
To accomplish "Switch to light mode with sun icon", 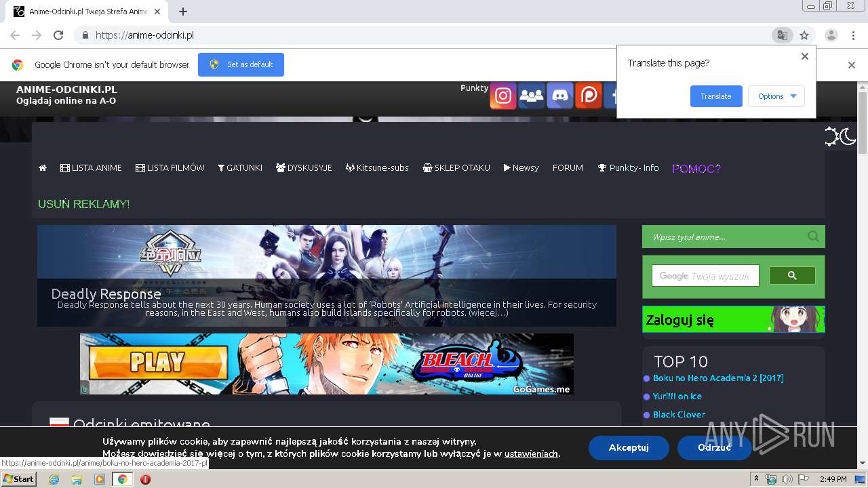I will coord(832,137).
